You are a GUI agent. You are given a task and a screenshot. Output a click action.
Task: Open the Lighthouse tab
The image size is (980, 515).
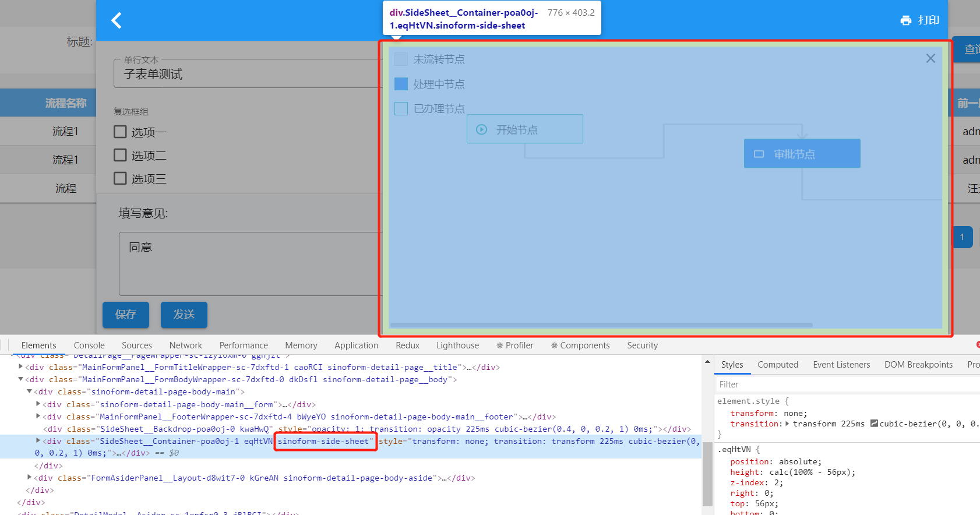pyautogui.click(x=457, y=345)
